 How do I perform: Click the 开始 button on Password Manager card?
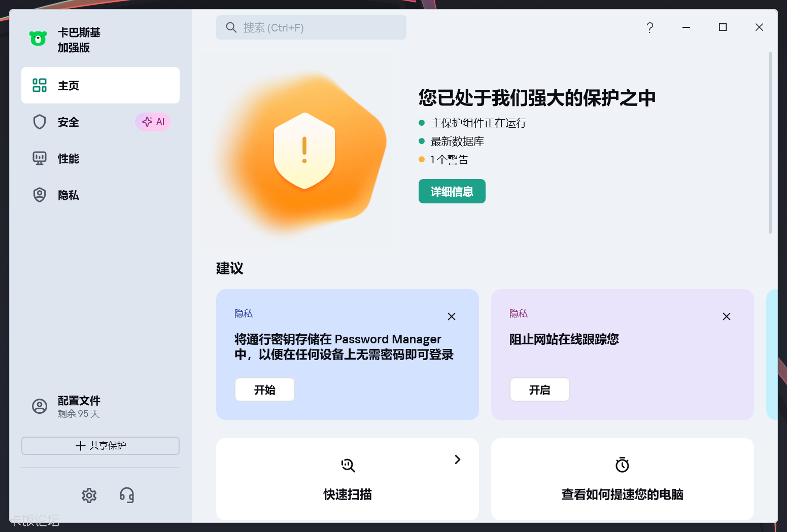point(265,389)
